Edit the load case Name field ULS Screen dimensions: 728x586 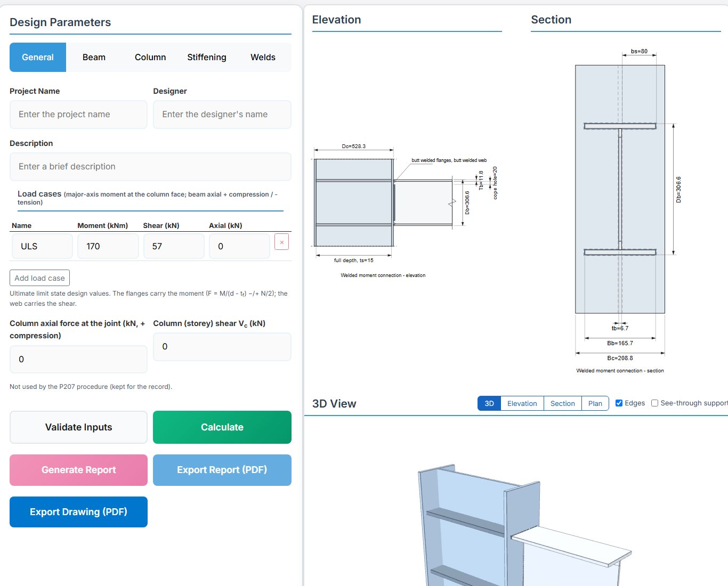(x=42, y=246)
